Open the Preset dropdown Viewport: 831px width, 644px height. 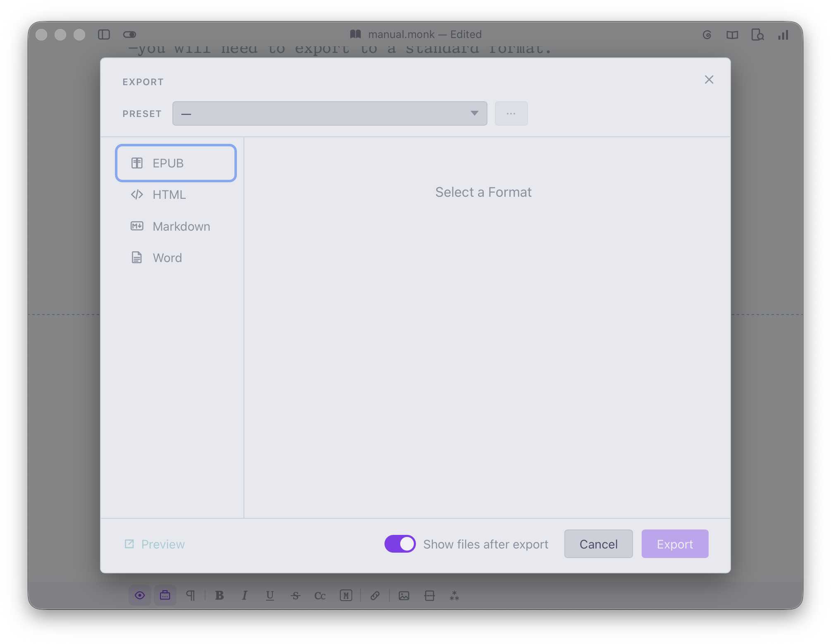click(x=330, y=113)
